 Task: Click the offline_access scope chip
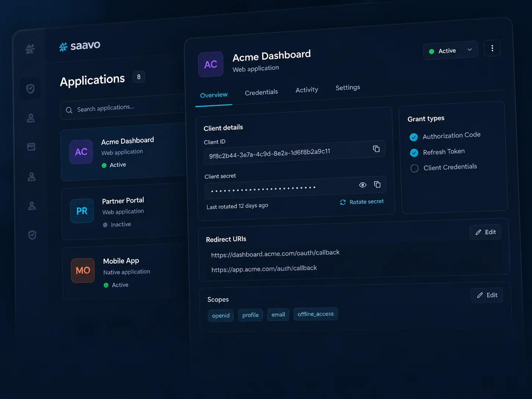[316, 314]
